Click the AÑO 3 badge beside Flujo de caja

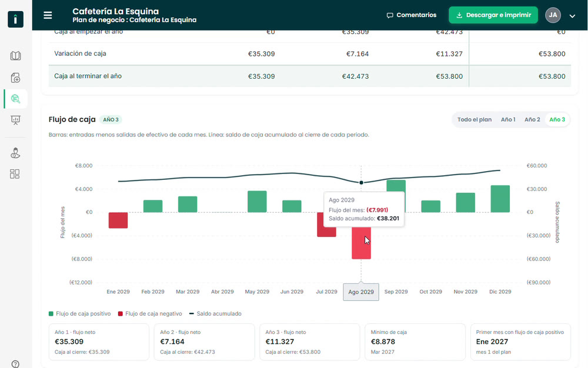[x=111, y=119]
